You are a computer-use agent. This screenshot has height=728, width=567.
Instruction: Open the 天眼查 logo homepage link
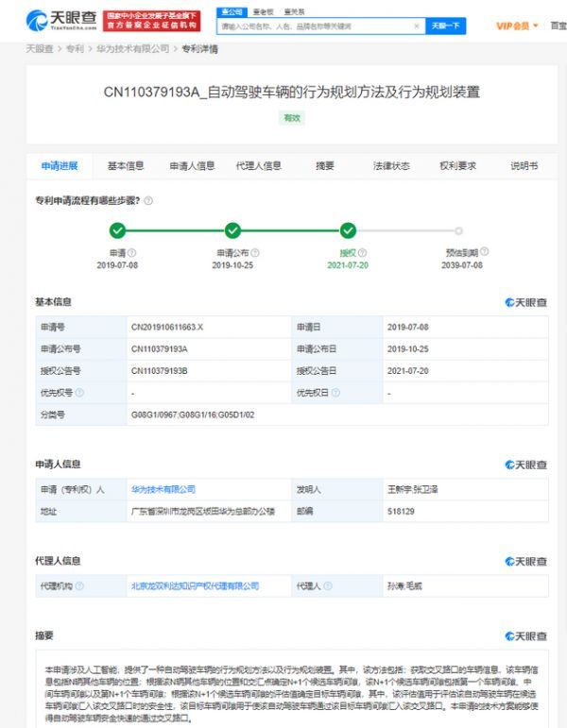(61, 21)
